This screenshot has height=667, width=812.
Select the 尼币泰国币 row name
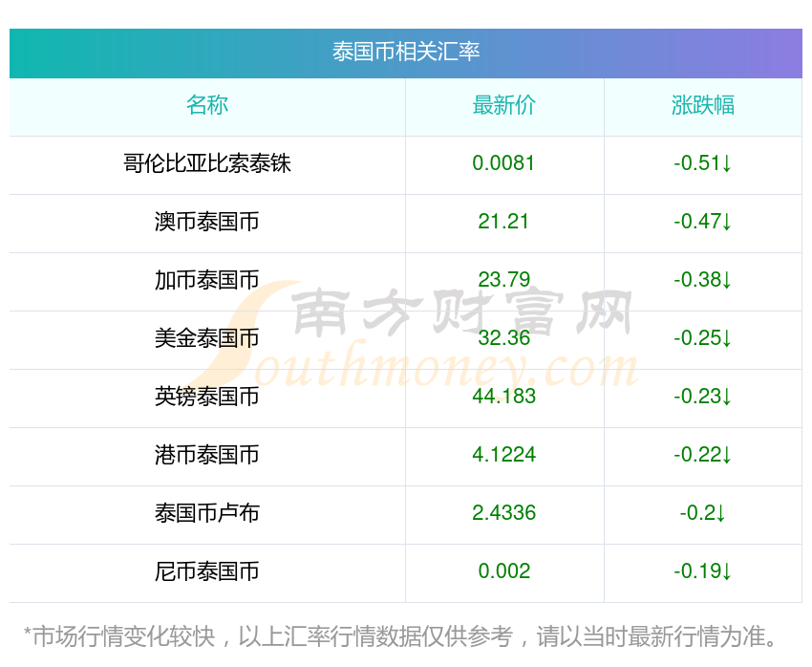coord(207,571)
